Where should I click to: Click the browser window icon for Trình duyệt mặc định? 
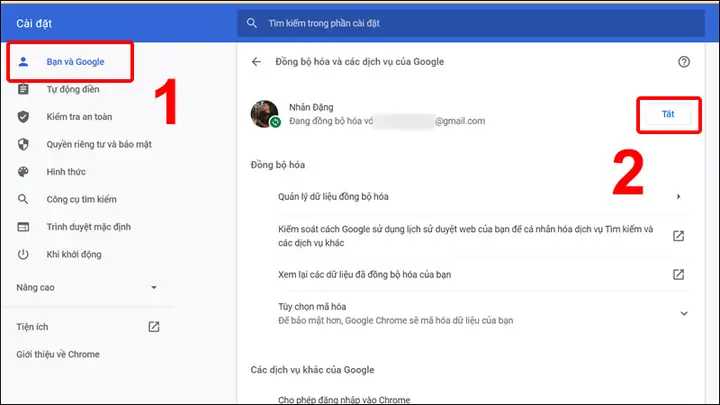pos(23,227)
